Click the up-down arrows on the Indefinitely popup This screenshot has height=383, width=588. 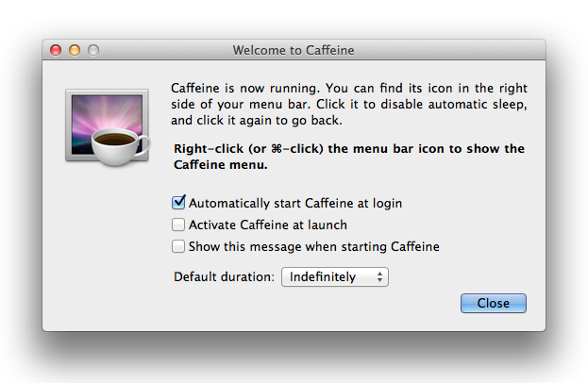[x=379, y=277]
